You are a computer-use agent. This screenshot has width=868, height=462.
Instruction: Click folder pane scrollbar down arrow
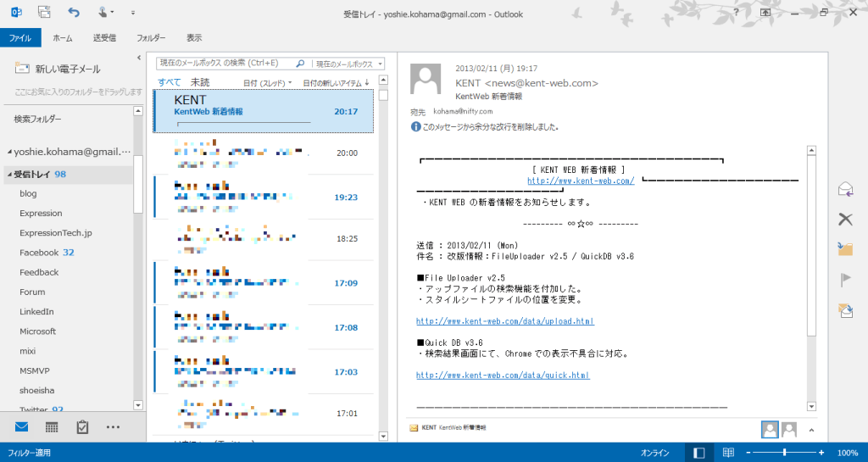pyautogui.click(x=138, y=405)
